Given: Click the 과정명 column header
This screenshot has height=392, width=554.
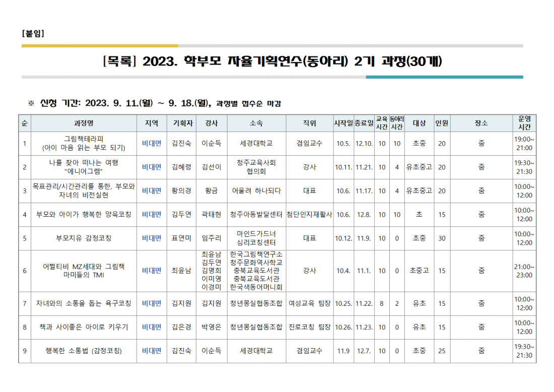Looking at the screenshot, I should pyautogui.click(x=84, y=123).
